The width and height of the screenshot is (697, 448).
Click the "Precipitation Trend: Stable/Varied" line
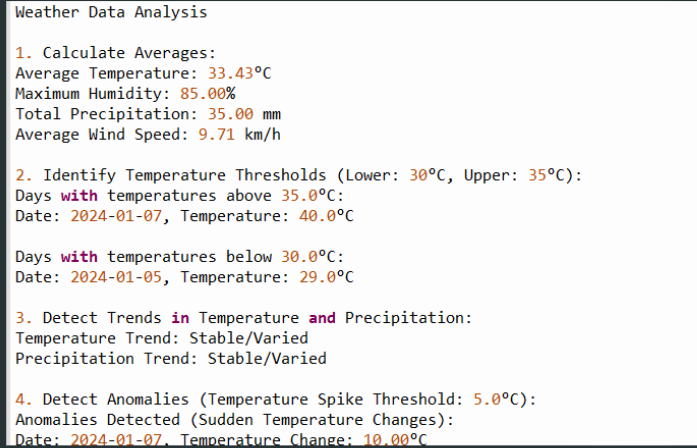(x=170, y=358)
